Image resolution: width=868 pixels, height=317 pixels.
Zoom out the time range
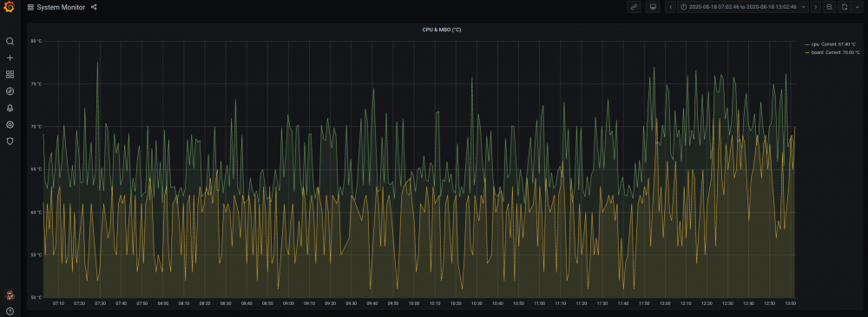[829, 7]
